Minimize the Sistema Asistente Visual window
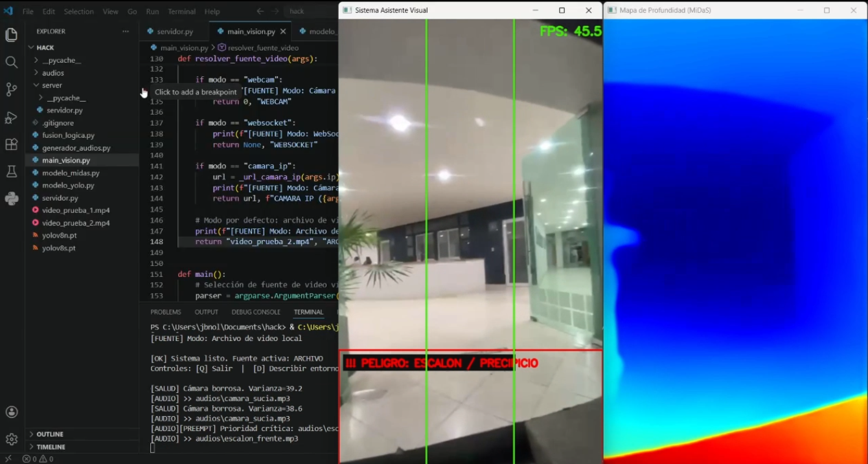Screen dimensions: 868x464 coord(536,10)
